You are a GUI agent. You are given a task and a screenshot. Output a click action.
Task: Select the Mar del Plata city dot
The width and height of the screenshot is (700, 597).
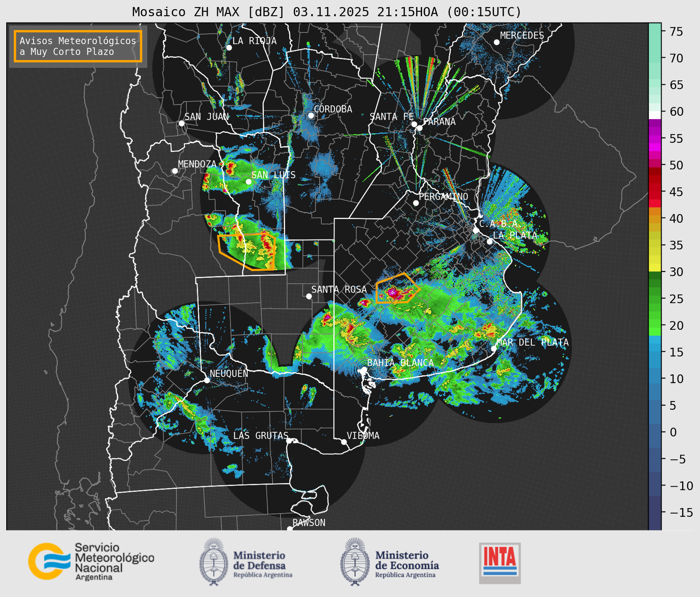coord(494,348)
